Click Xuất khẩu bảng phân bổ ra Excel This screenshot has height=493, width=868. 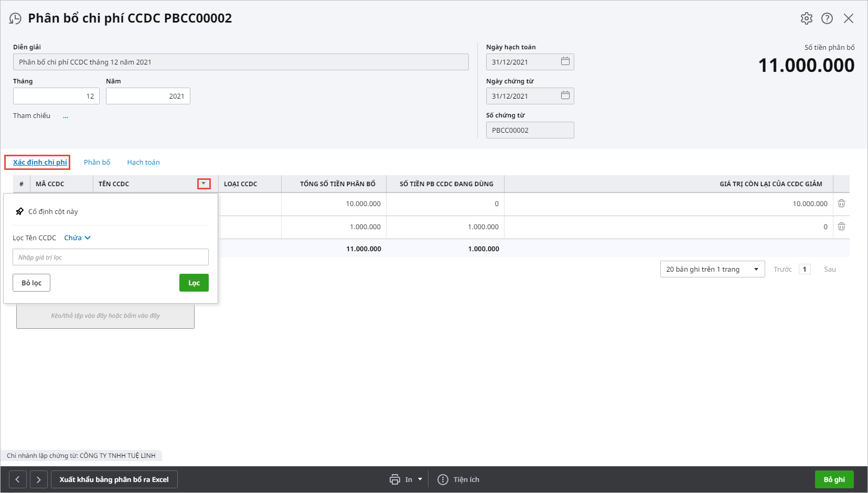coord(114,479)
